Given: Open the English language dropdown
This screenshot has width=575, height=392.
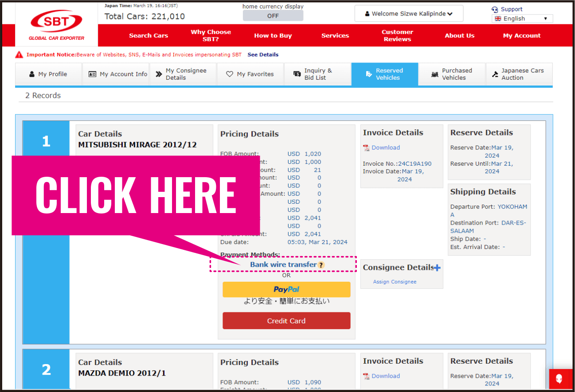Looking at the screenshot, I should [522, 19].
